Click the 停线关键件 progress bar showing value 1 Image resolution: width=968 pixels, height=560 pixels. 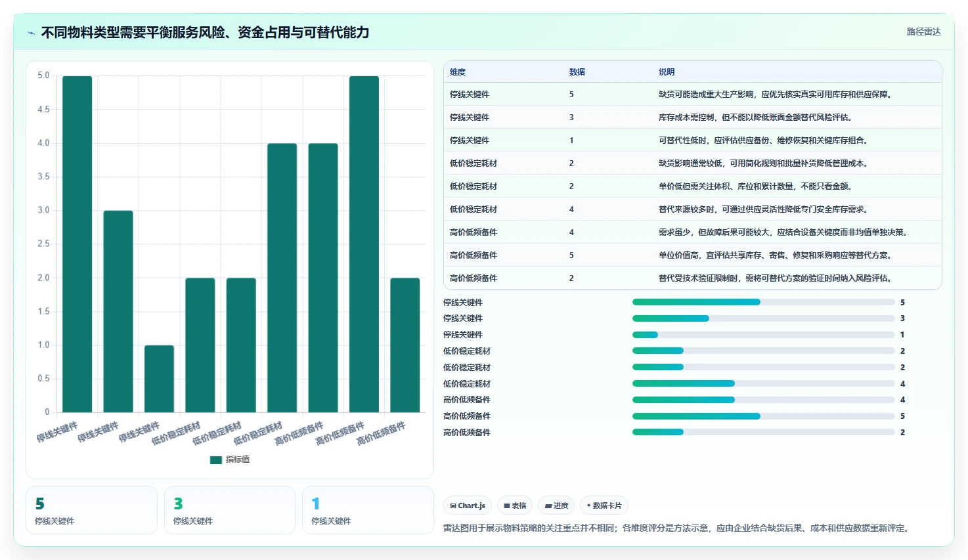[763, 335]
